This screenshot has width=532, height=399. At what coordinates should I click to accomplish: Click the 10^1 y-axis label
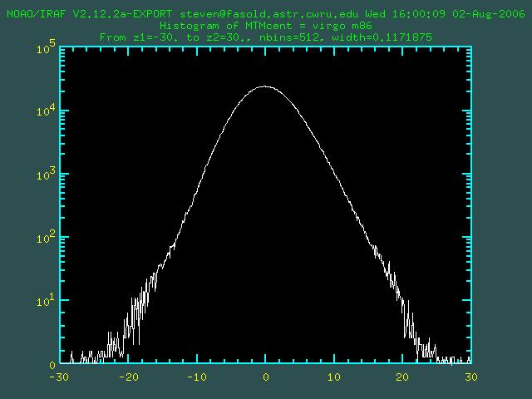(46, 300)
